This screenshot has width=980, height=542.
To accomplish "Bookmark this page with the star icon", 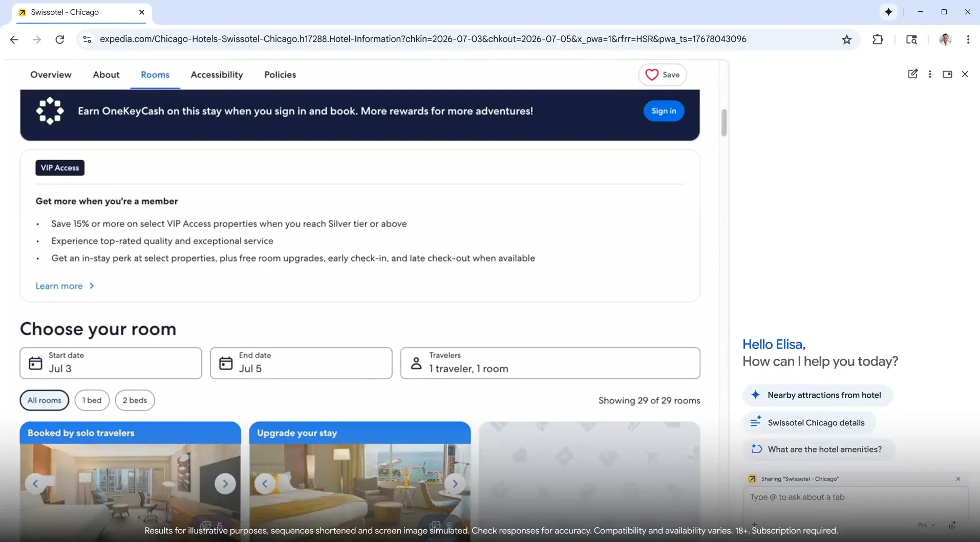I will pos(846,39).
